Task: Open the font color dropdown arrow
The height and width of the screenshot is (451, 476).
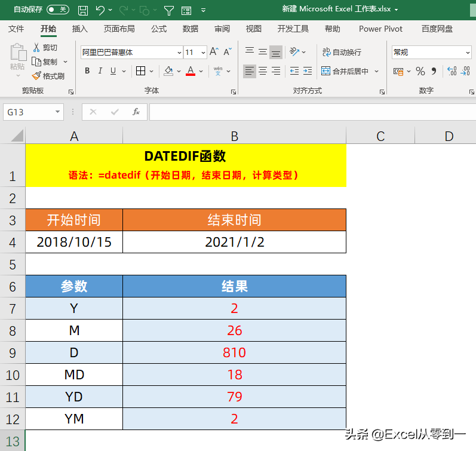Action: tap(201, 71)
